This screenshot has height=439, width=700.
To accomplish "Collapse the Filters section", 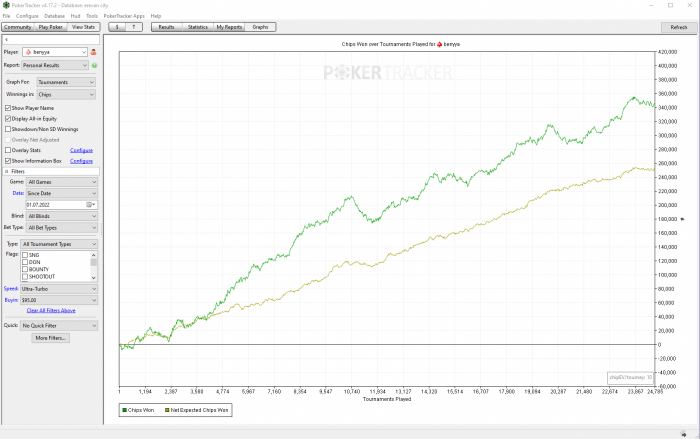I will coord(7,171).
